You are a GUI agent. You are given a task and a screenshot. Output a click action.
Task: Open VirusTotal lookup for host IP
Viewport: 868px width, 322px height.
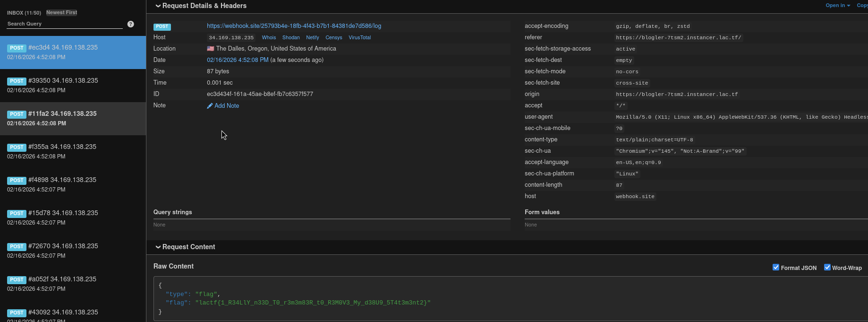(359, 37)
